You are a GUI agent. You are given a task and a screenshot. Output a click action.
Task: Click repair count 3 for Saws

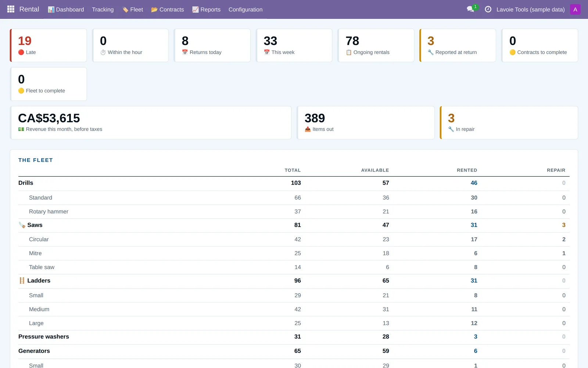[x=564, y=225]
